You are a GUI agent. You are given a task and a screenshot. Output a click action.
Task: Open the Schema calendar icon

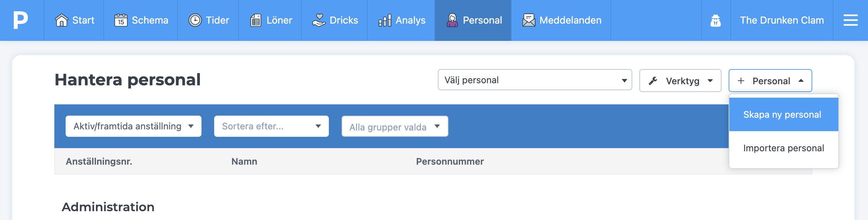click(x=121, y=20)
